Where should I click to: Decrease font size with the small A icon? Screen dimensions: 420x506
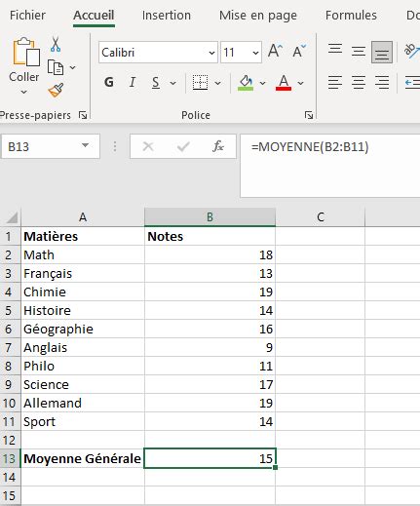(x=299, y=51)
